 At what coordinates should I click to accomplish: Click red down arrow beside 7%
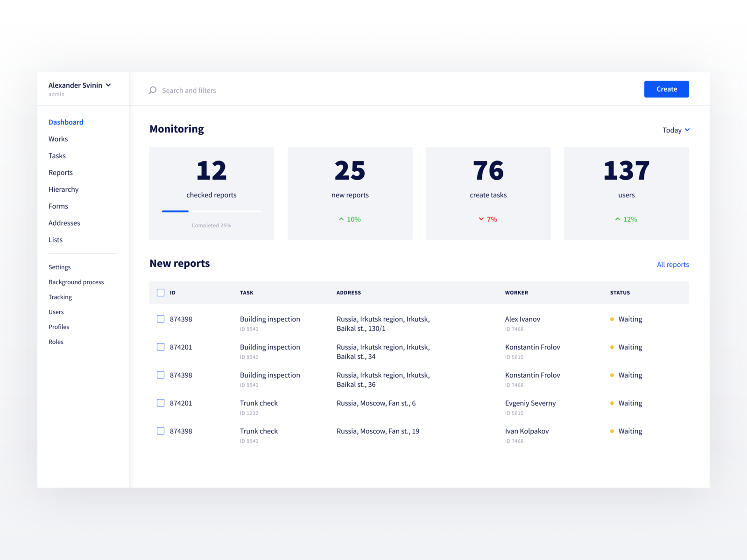coord(481,219)
